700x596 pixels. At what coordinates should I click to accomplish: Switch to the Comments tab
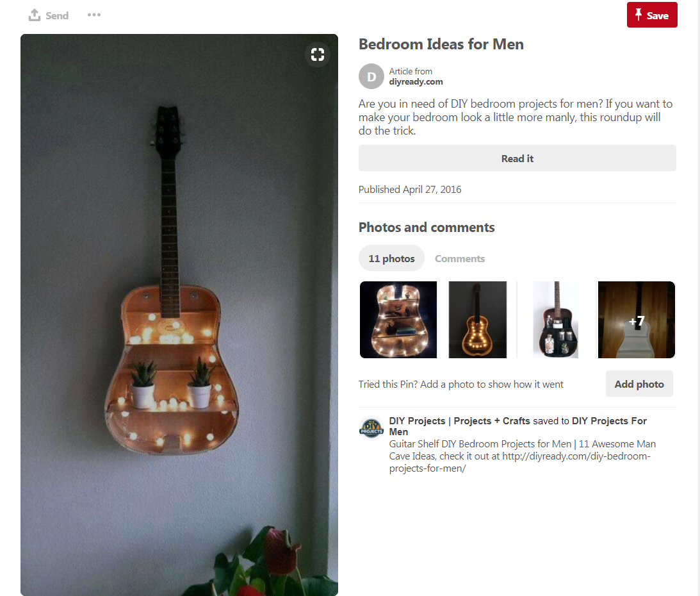click(459, 258)
